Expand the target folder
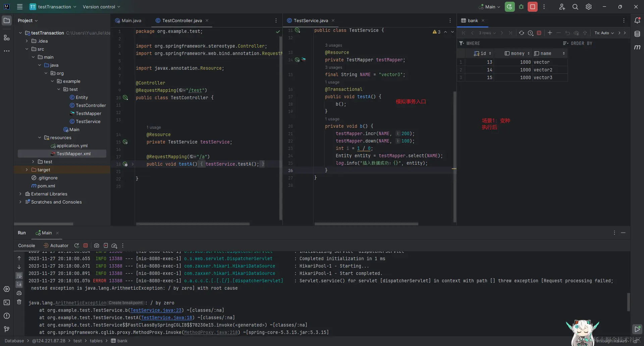 pos(27,170)
